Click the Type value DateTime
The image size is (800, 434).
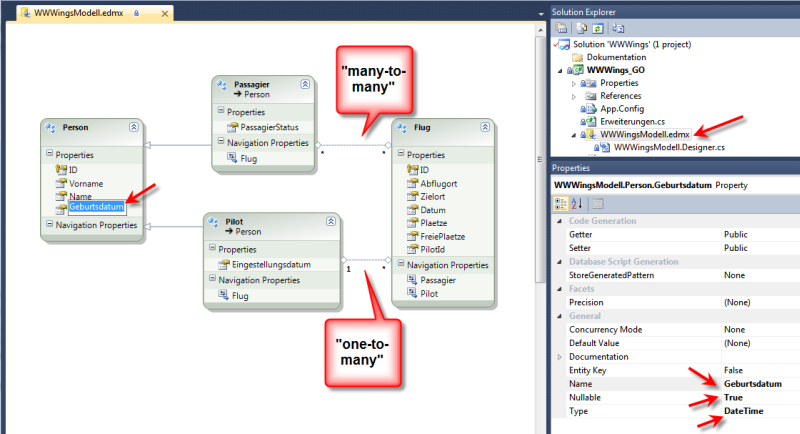coord(743,411)
